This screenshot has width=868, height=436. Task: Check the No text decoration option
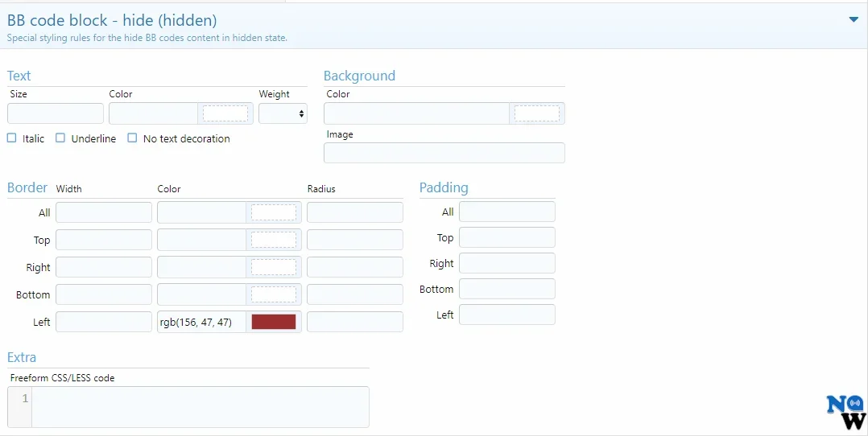(x=132, y=138)
